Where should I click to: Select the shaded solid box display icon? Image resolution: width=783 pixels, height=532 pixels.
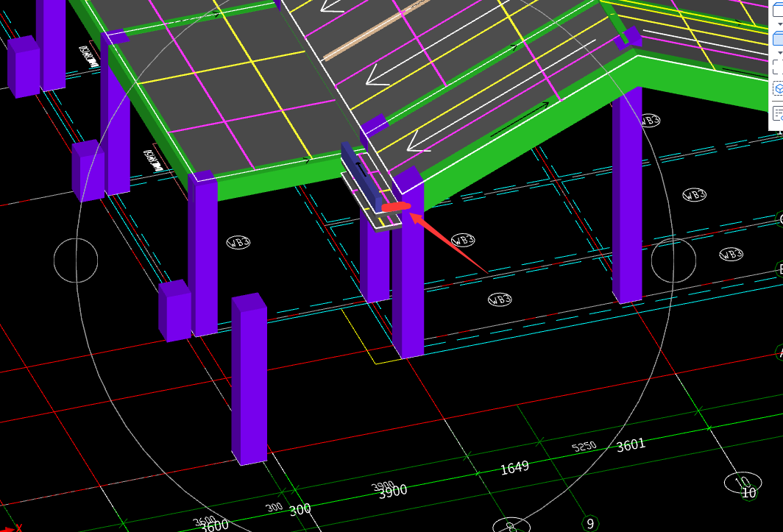pos(778,38)
